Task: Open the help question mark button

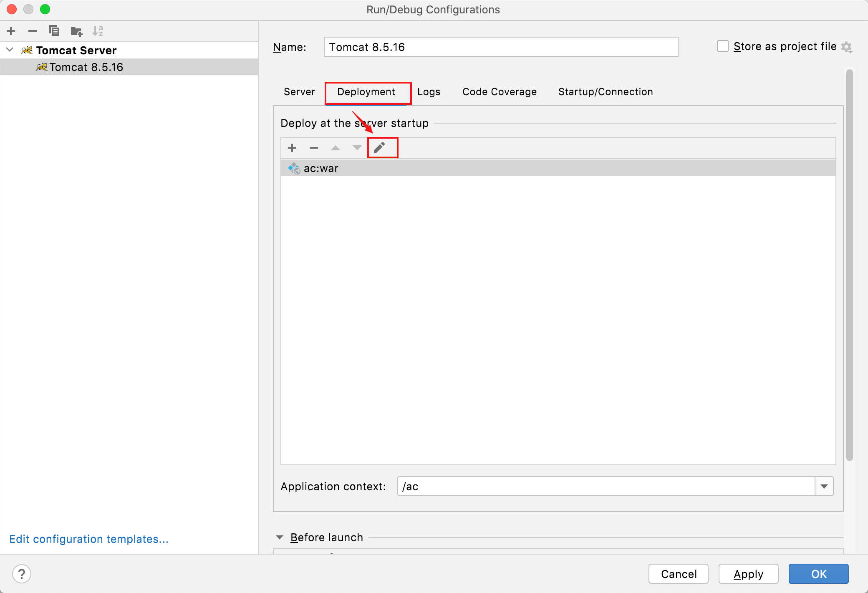Action: 22,574
